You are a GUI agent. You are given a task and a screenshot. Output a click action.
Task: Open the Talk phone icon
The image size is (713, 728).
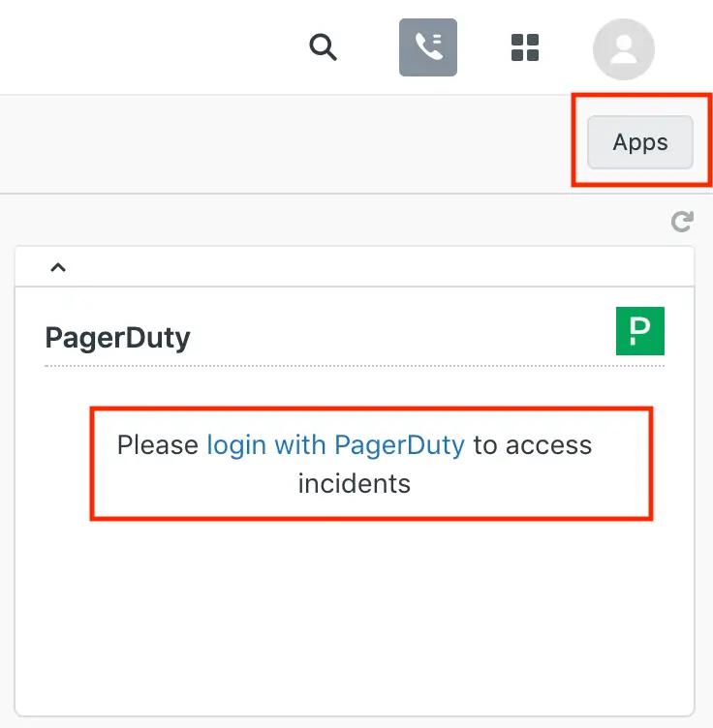(428, 47)
